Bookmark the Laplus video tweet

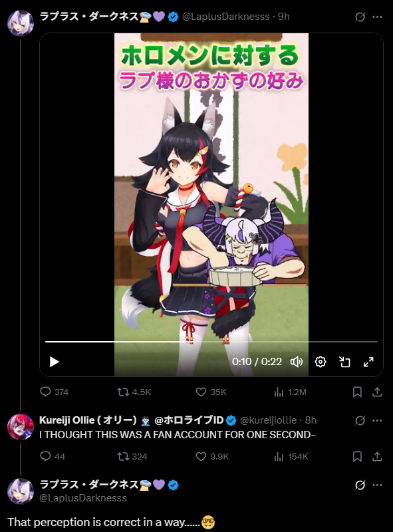pos(357,392)
